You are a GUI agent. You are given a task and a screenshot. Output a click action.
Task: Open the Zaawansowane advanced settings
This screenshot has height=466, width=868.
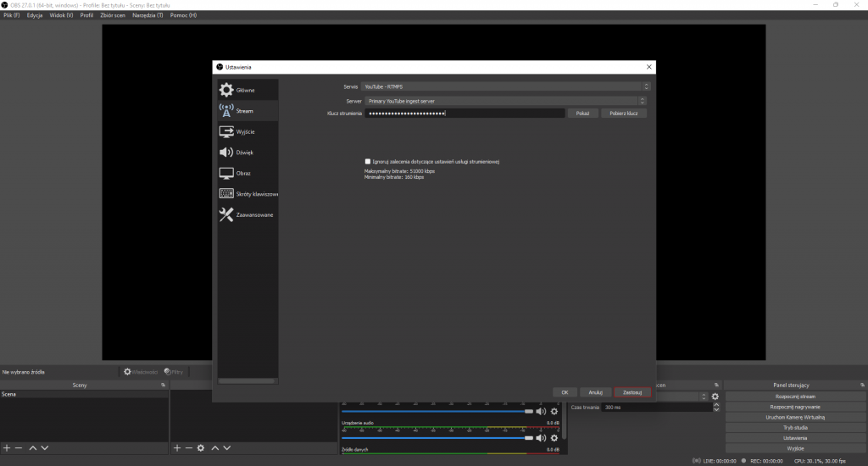click(247, 214)
